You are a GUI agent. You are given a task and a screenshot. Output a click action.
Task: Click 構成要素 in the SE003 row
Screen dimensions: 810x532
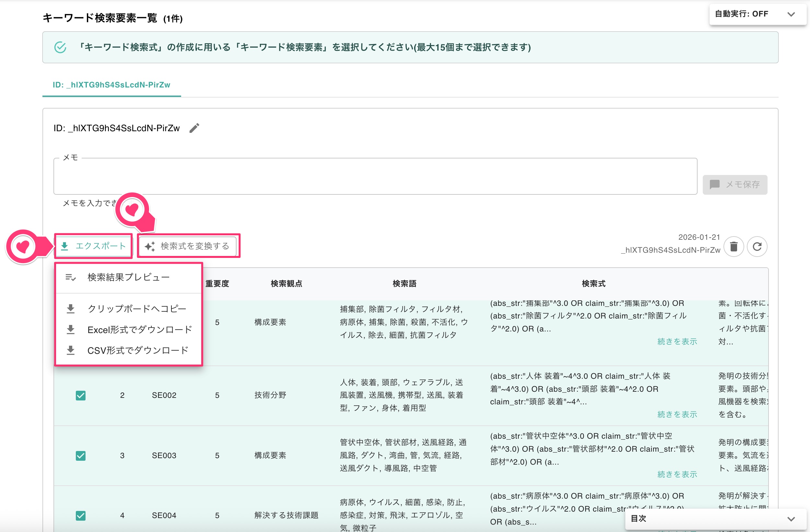[x=270, y=456]
